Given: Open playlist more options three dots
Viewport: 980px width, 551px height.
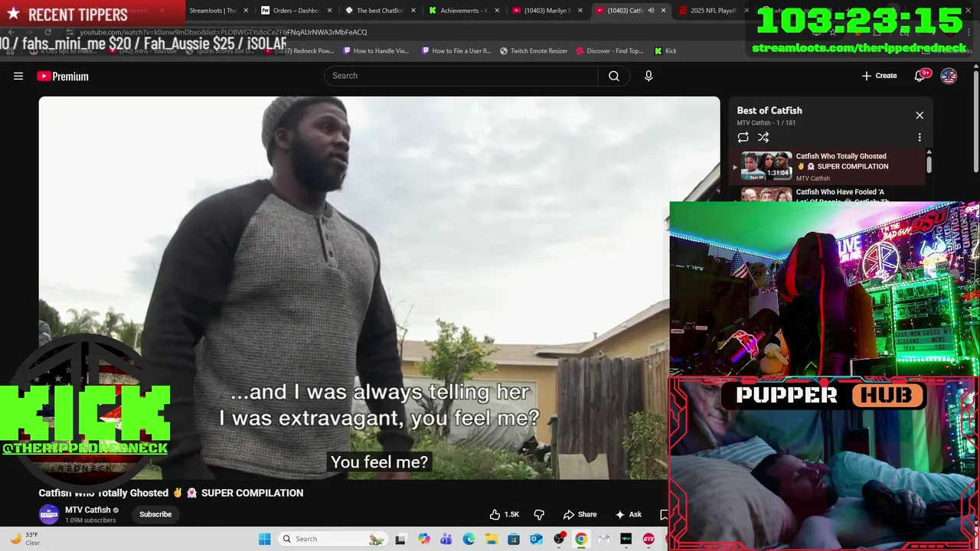Looking at the screenshot, I should point(920,137).
